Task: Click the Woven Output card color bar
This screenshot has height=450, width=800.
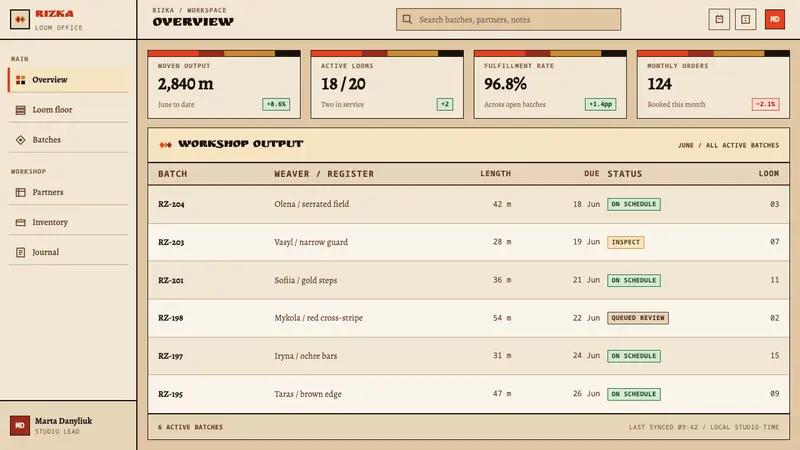Action: pos(224,54)
